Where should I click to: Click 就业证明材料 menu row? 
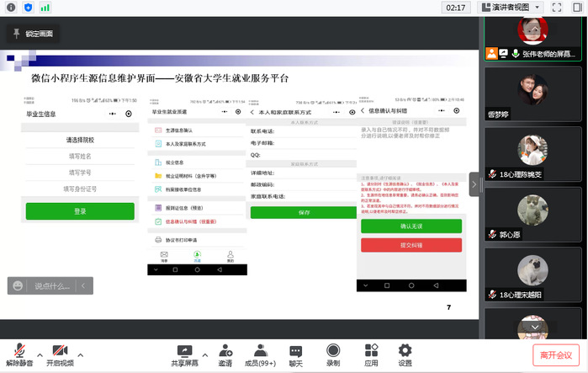[x=197, y=176]
